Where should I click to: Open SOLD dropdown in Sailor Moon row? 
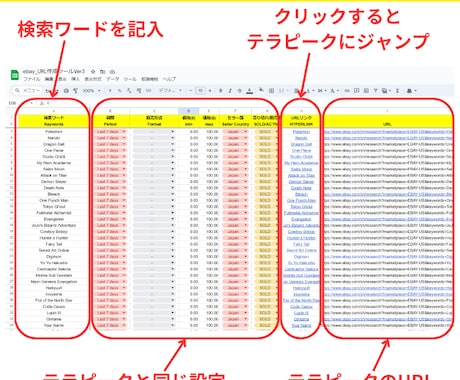pos(276,169)
